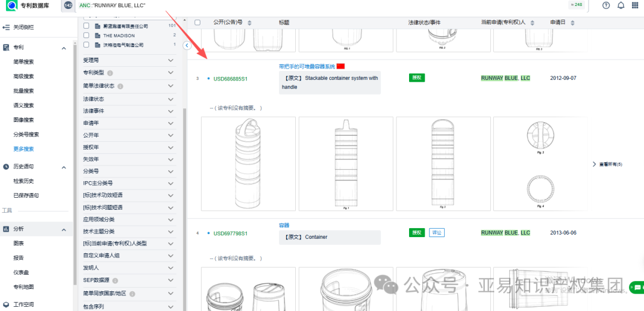Click the patent database logo icon

click(11, 6)
